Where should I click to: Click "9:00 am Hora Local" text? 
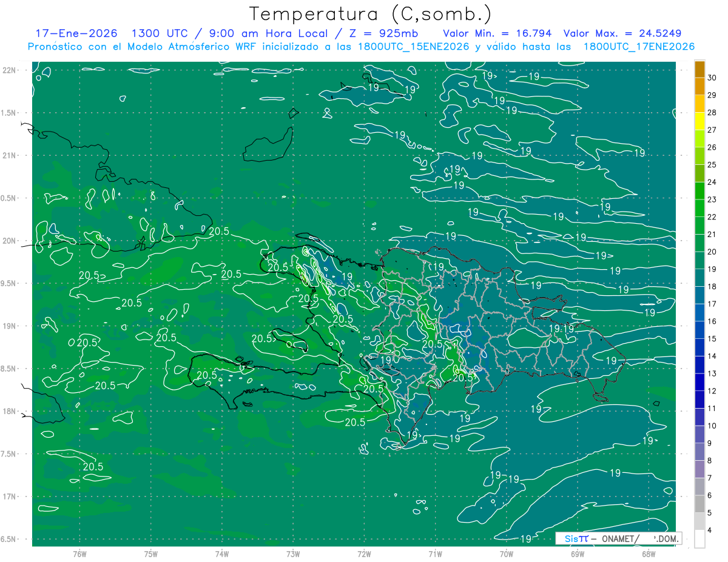click(269, 33)
